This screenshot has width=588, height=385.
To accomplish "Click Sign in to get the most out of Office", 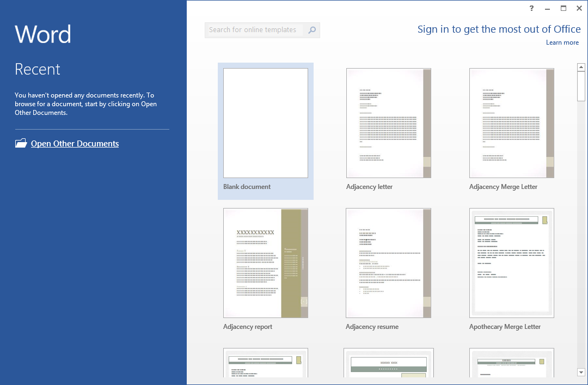I will [x=499, y=29].
